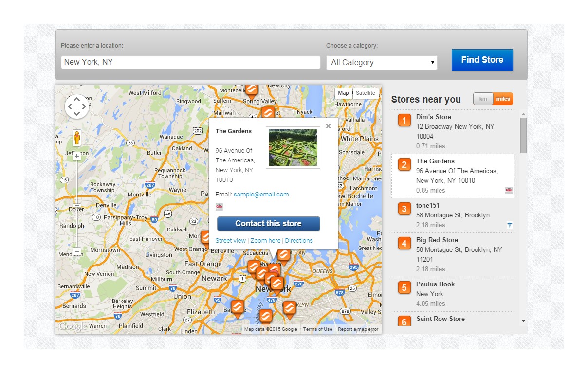This screenshot has width=588, height=373.
Task: Click the orange number 3 store badge
Action: click(404, 209)
